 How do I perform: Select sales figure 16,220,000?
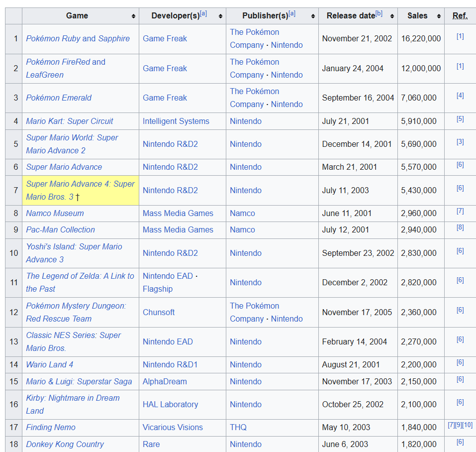(x=421, y=38)
